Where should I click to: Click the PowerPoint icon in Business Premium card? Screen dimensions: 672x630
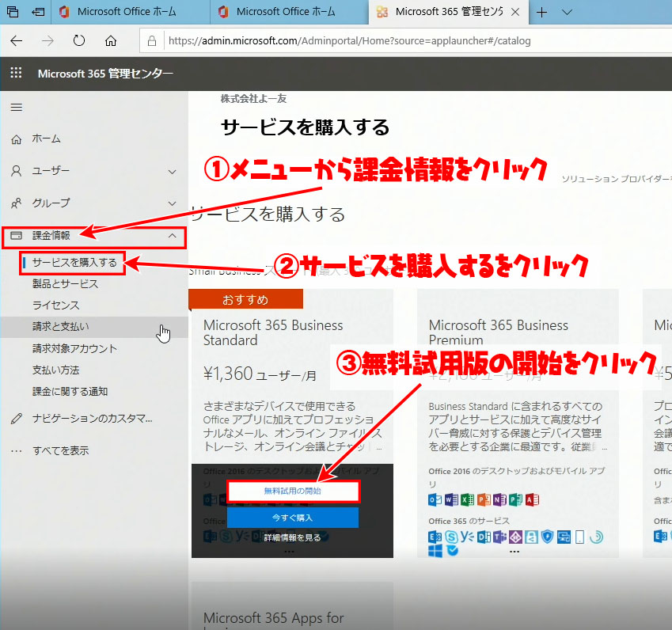coord(484,499)
